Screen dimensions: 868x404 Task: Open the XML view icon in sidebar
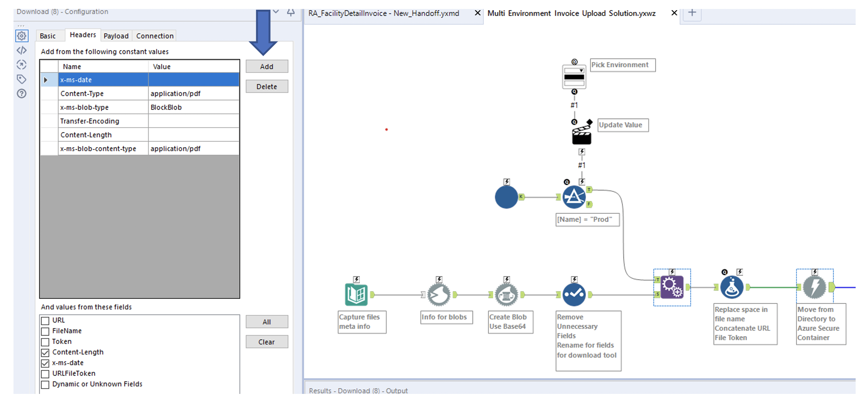(x=22, y=50)
